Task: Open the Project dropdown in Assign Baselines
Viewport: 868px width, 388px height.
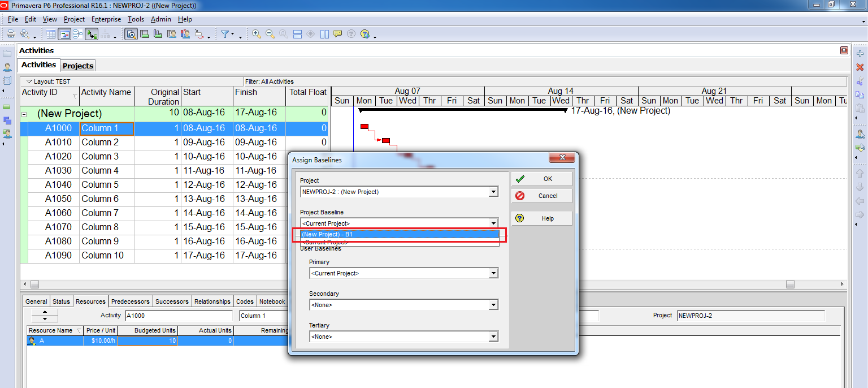Action: [493, 192]
